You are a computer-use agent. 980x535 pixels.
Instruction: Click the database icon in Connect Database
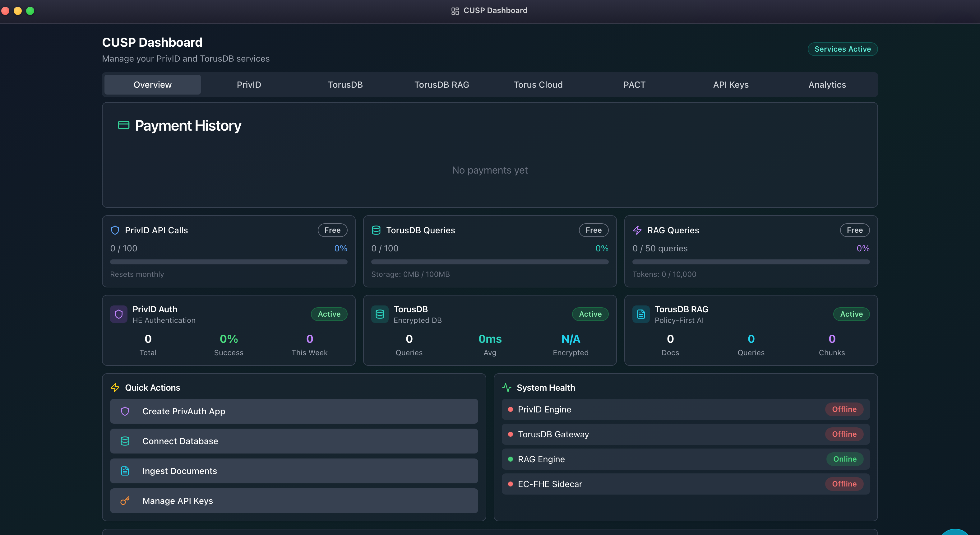pos(125,441)
